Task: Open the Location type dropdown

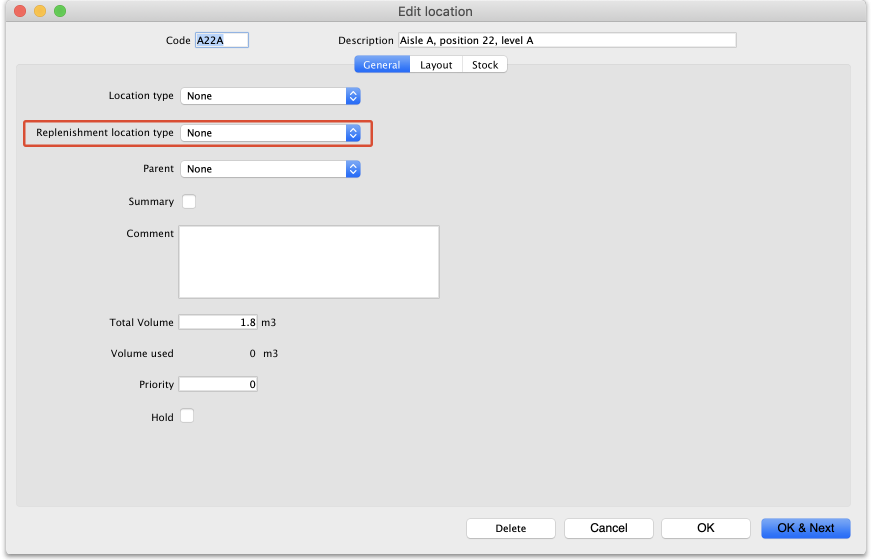Action: tap(269, 96)
